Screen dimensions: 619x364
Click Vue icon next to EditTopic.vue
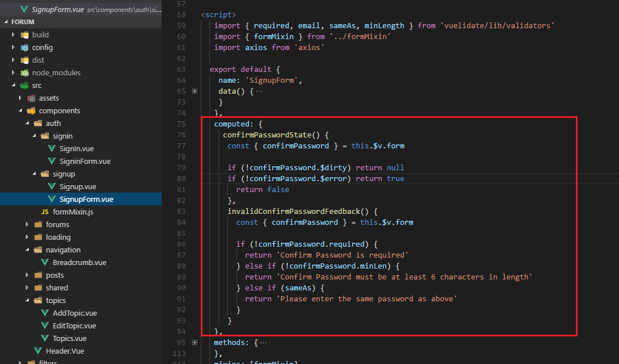(45, 325)
